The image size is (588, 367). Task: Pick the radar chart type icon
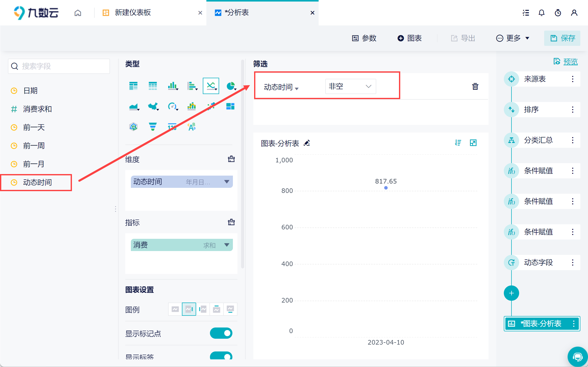[x=133, y=126]
